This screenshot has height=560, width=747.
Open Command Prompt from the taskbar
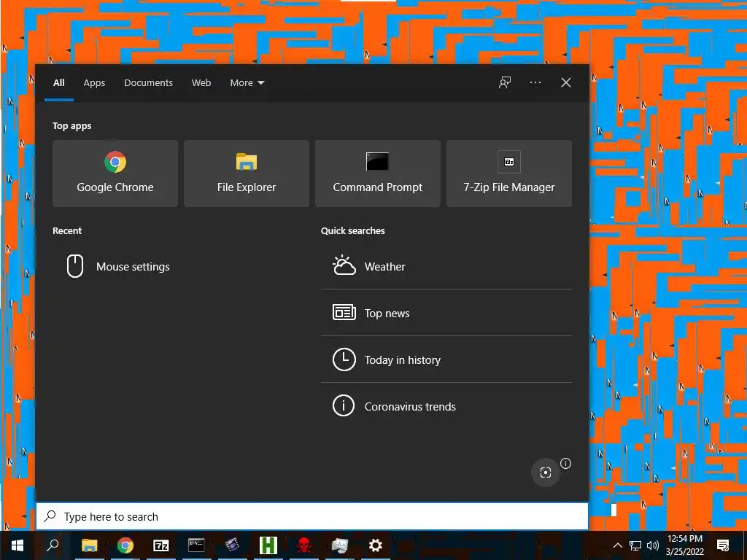pyautogui.click(x=196, y=545)
